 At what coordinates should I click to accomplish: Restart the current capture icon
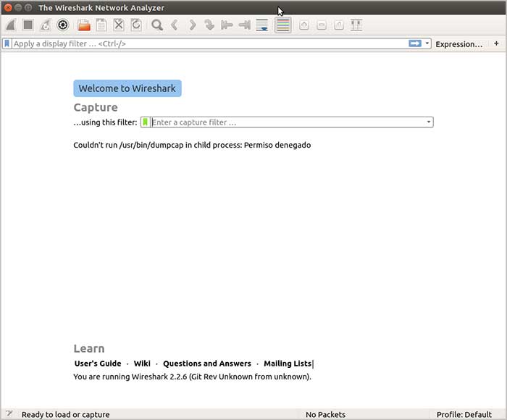pyautogui.click(x=46, y=25)
